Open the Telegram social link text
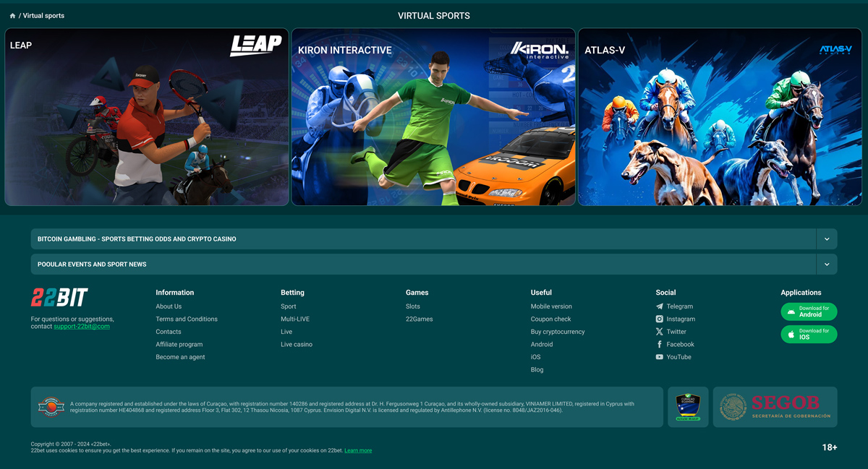The image size is (868, 469). [x=680, y=306]
